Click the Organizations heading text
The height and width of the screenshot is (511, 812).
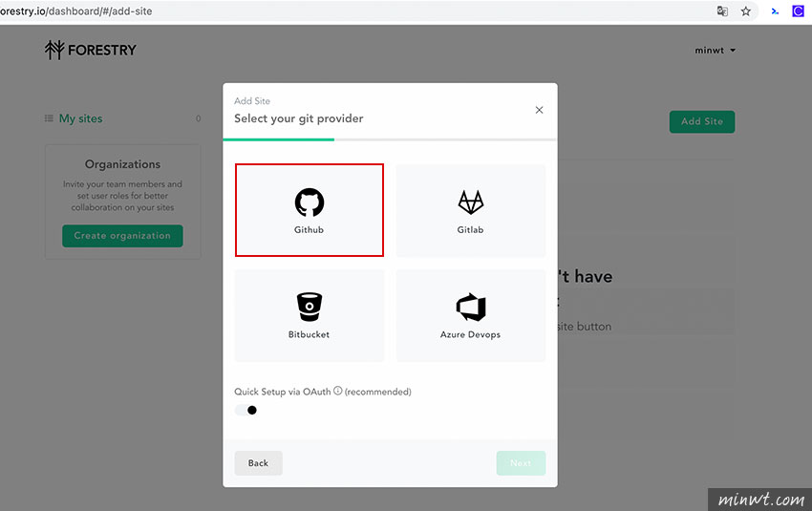[x=122, y=164]
